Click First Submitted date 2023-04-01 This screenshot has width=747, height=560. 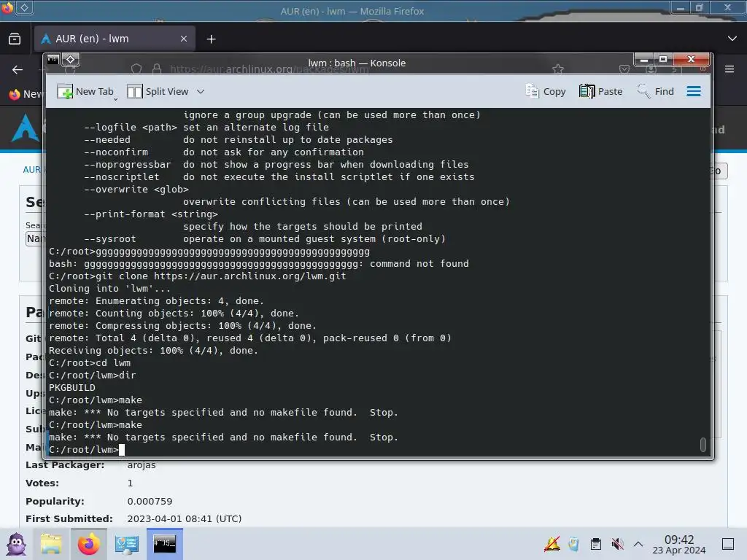(x=185, y=518)
